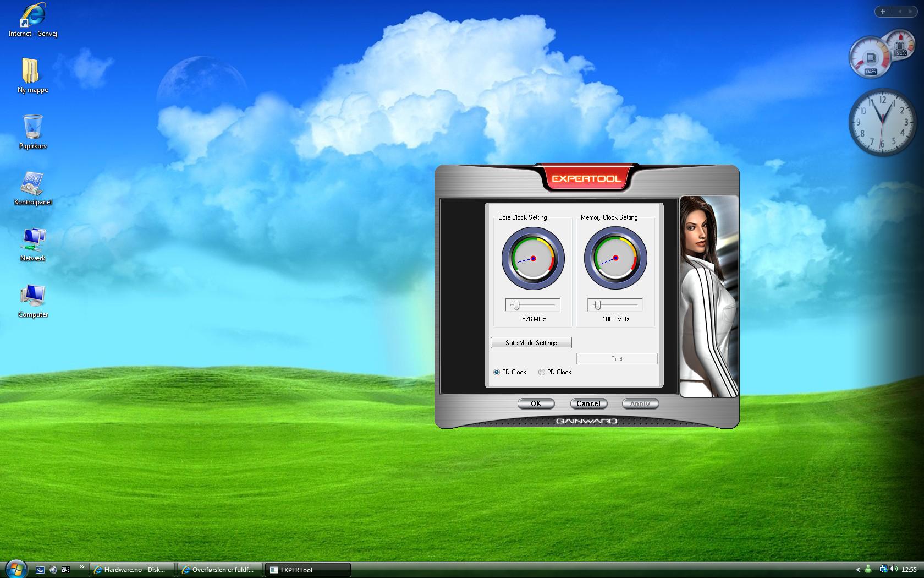
Task: Click the Memory Clock slider thumb
Action: pyautogui.click(x=598, y=305)
